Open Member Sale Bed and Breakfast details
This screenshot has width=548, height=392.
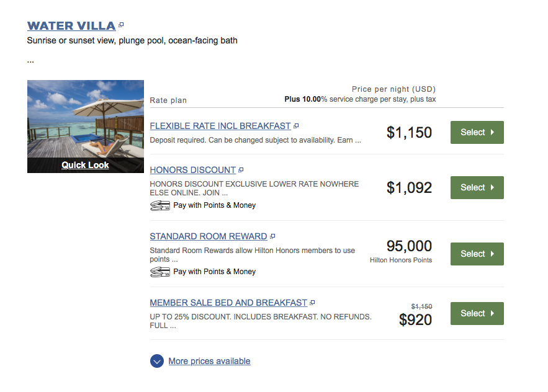tap(228, 303)
